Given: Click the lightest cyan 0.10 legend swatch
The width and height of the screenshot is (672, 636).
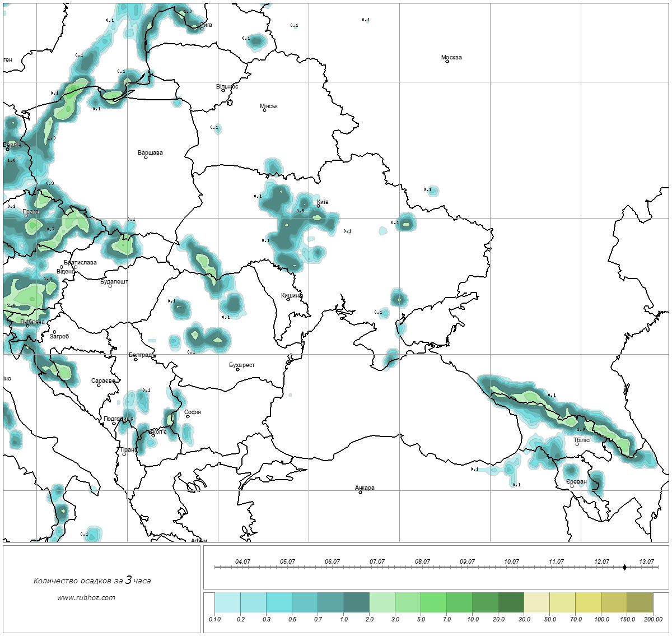Looking at the screenshot, I should (x=227, y=603).
